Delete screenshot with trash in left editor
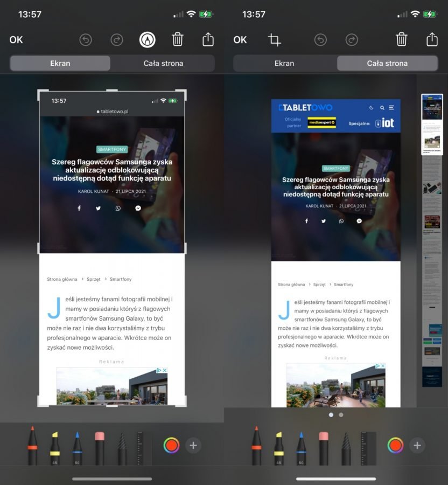This screenshot has width=448, height=485. [178, 39]
